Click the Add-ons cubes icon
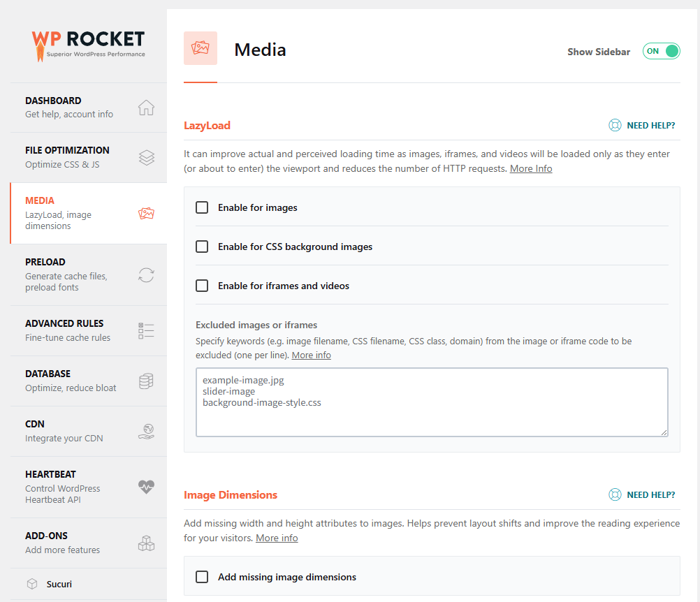Image resolution: width=700 pixels, height=602 pixels. (146, 543)
